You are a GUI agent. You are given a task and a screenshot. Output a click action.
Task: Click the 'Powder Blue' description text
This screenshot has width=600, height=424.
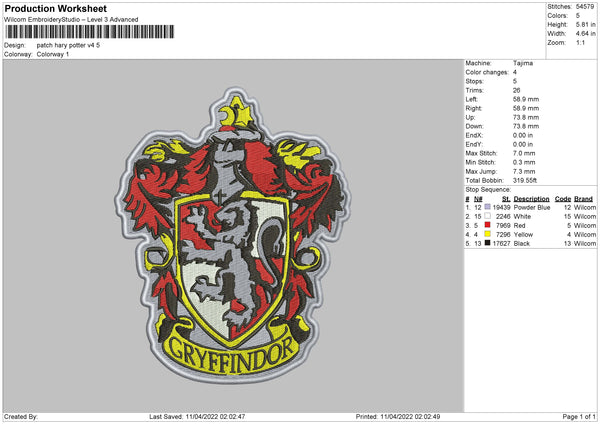pyautogui.click(x=532, y=207)
